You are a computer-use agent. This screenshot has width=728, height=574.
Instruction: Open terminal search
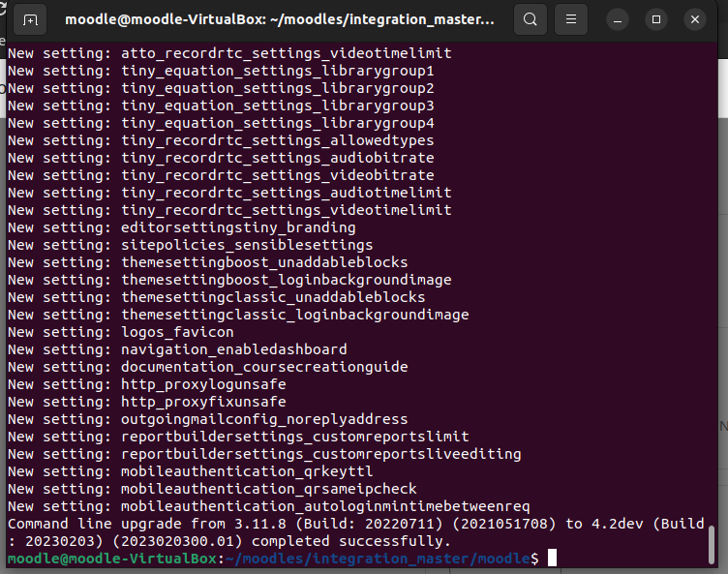pos(531,19)
